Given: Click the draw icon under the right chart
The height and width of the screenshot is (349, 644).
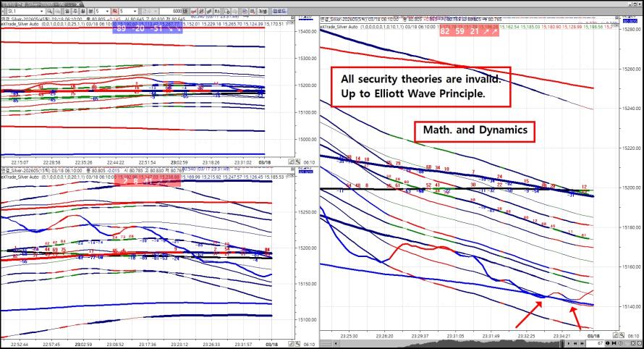Looking at the screenshot, I should (615, 335).
